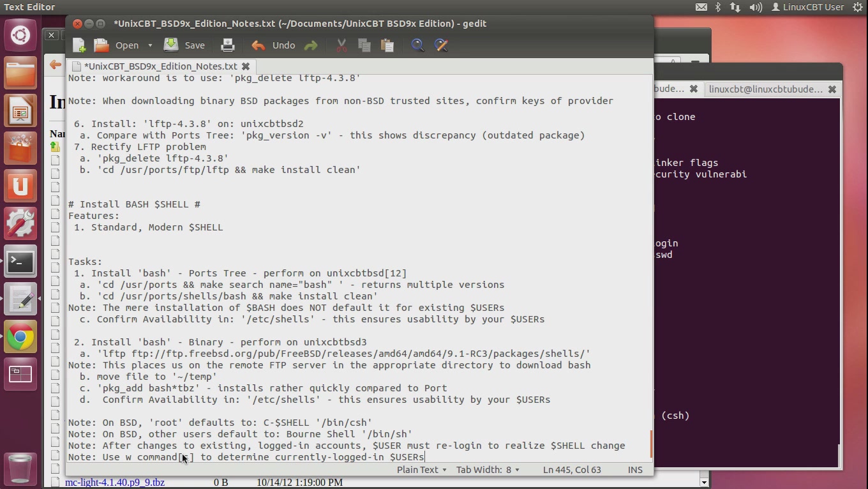Save the notes document
This screenshot has width=868, height=489.
point(184,45)
